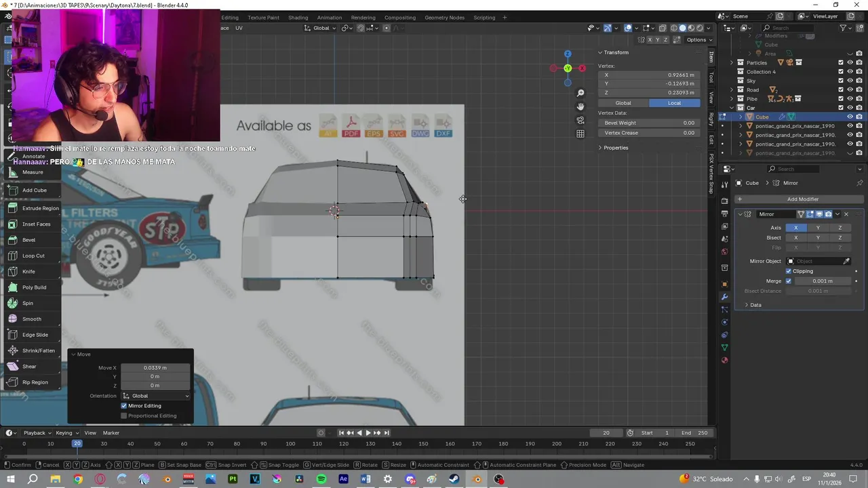The height and width of the screenshot is (488, 868).
Task: Hide the Cube object in outliner
Action: click(850, 117)
